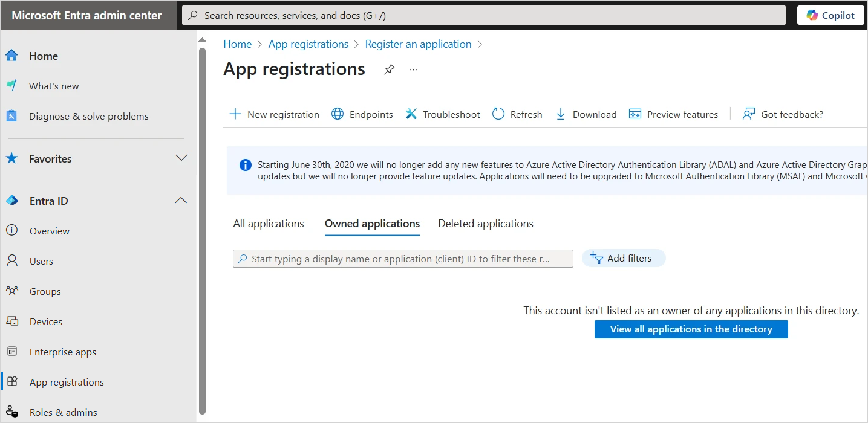The height and width of the screenshot is (423, 868).
Task: Select the Troubleshoot tool
Action: [443, 114]
